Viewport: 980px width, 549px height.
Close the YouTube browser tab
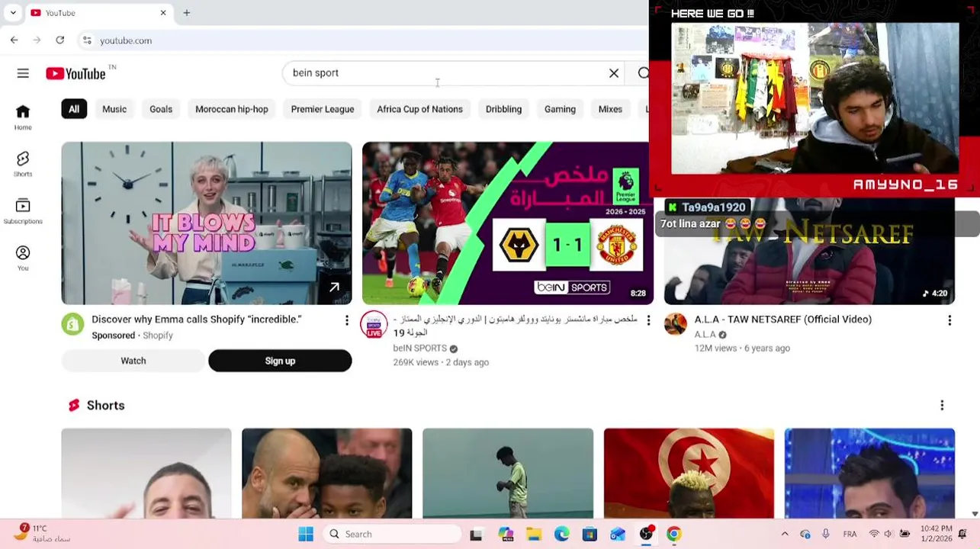(x=163, y=13)
